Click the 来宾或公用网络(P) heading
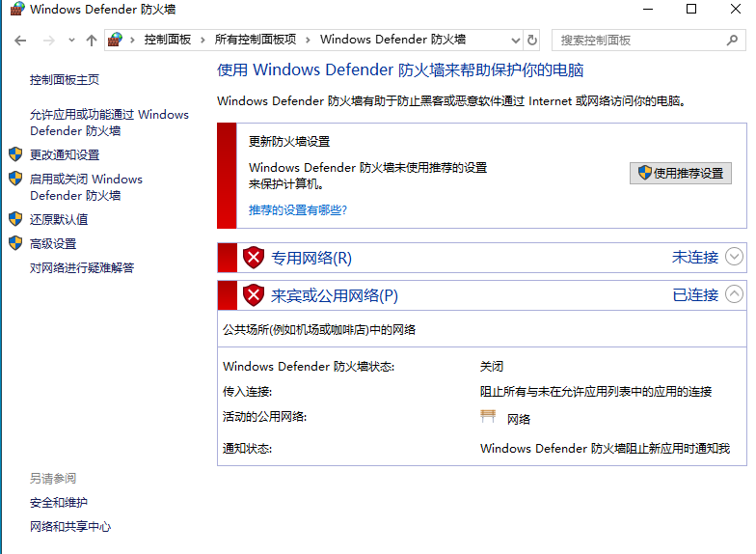756x554 pixels. point(335,295)
